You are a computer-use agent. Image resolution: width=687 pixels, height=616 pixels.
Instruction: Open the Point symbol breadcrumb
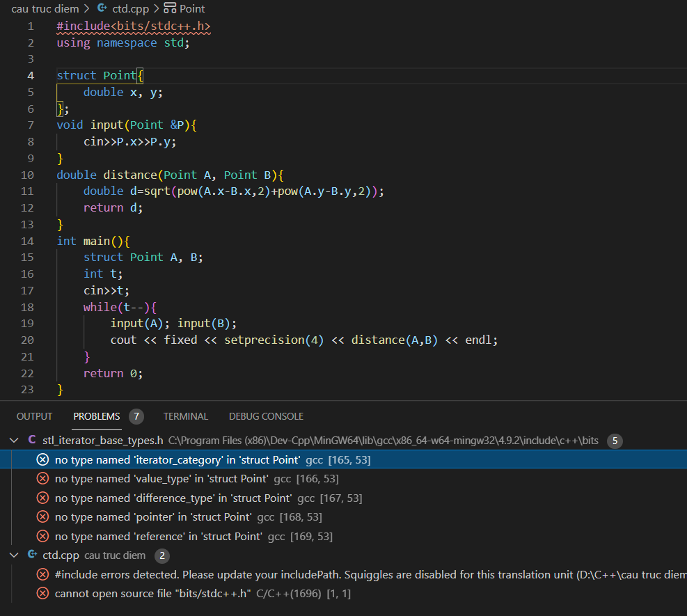tap(192, 9)
